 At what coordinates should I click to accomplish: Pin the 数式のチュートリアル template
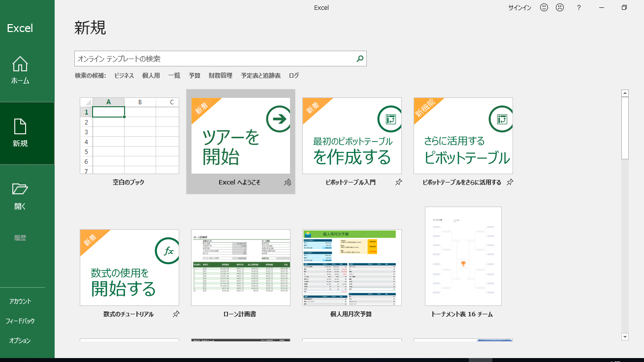(x=176, y=314)
